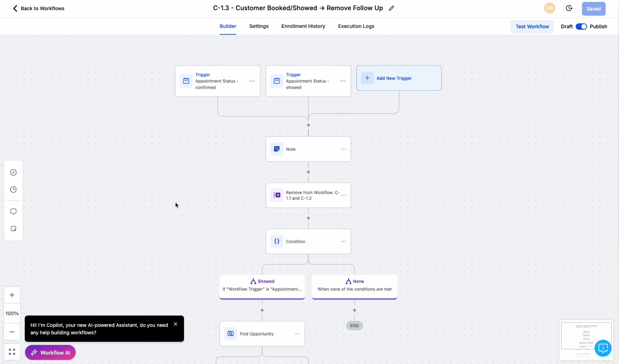Toggle the Draft/Publish switch
Viewport: 619px width, 364px height.
pos(581,27)
